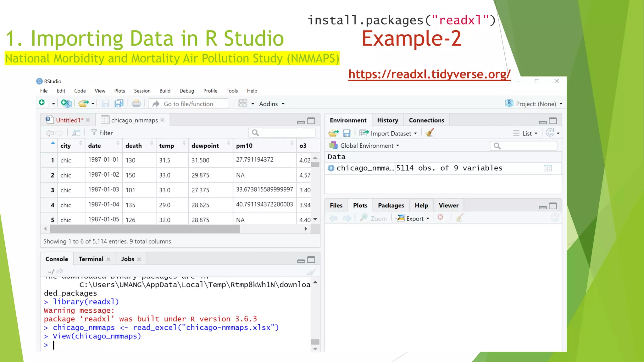The image size is (644, 362).
Task: Open the Viewer tab
Action: 448,206
